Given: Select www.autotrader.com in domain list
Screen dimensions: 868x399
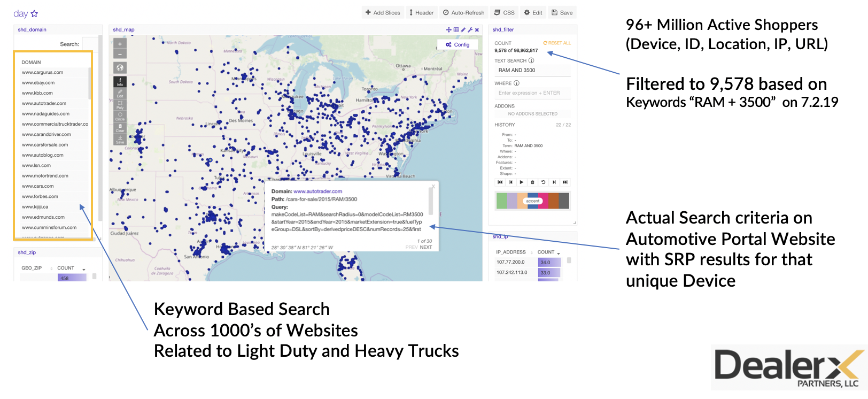Looking at the screenshot, I should (53, 104).
